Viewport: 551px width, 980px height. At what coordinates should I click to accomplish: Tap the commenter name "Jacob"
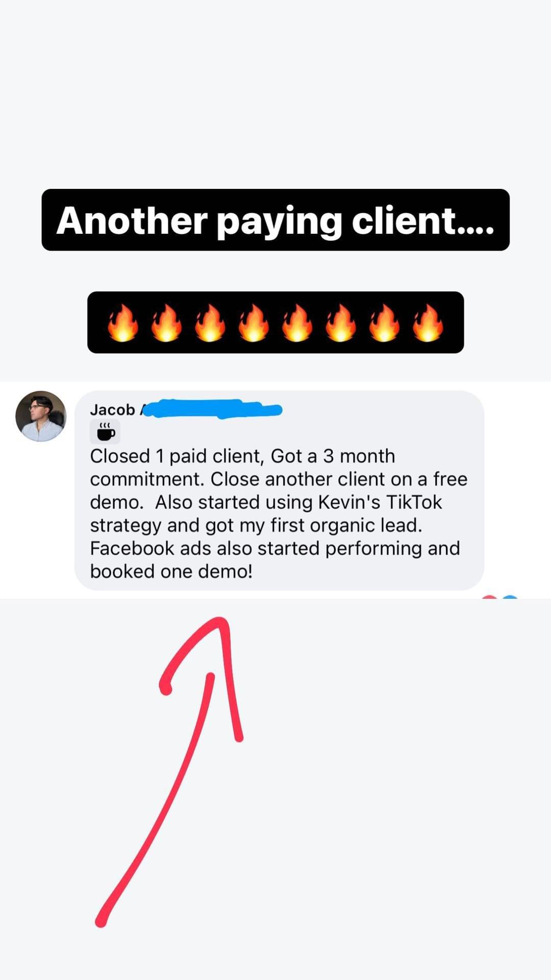pos(112,409)
